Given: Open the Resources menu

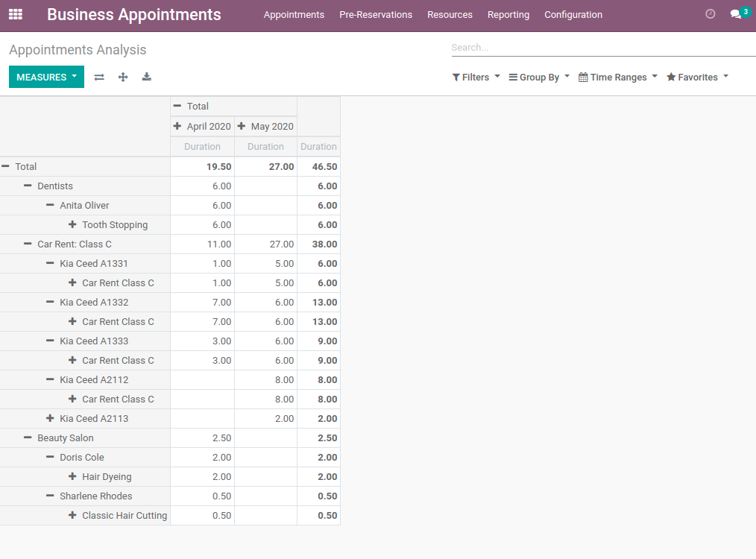Looking at the screenshot, I should tap(450, 15).
